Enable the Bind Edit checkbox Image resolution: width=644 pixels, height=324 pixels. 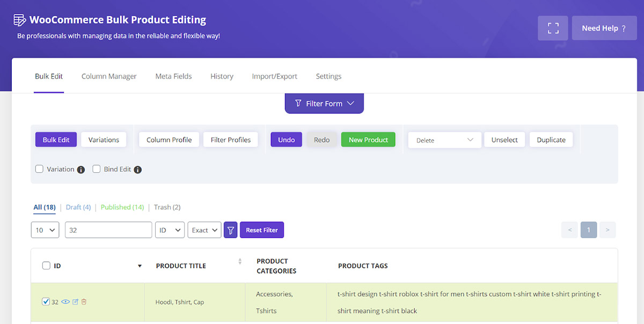tap(97, 169)
